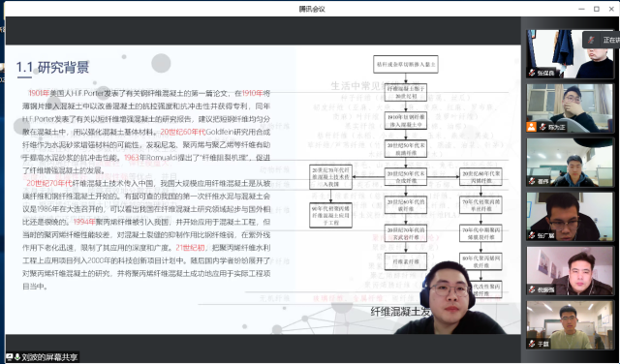Screen dimensions: 620x364
Task: Select 陈为正's video thumbnail
Action: tap(571, 107)
